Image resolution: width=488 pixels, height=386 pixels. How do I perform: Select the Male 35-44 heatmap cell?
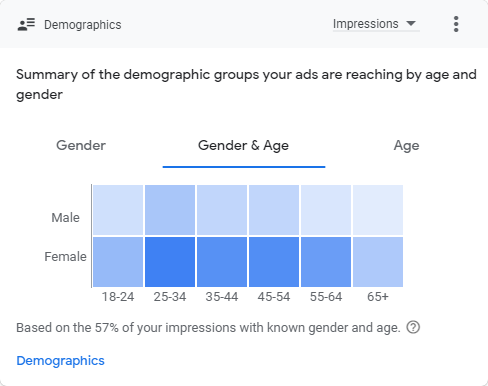point(222,210)
